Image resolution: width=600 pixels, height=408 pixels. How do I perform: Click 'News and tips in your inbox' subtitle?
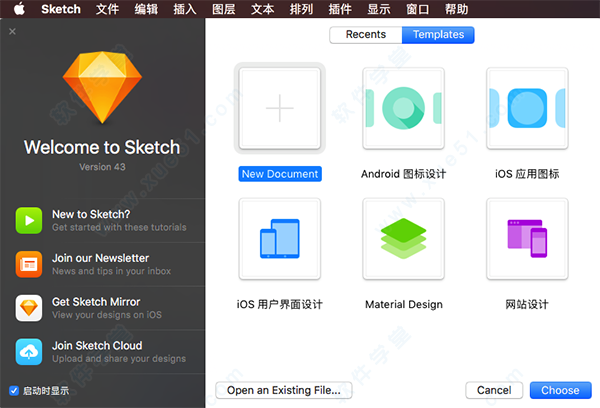[111, 271]
